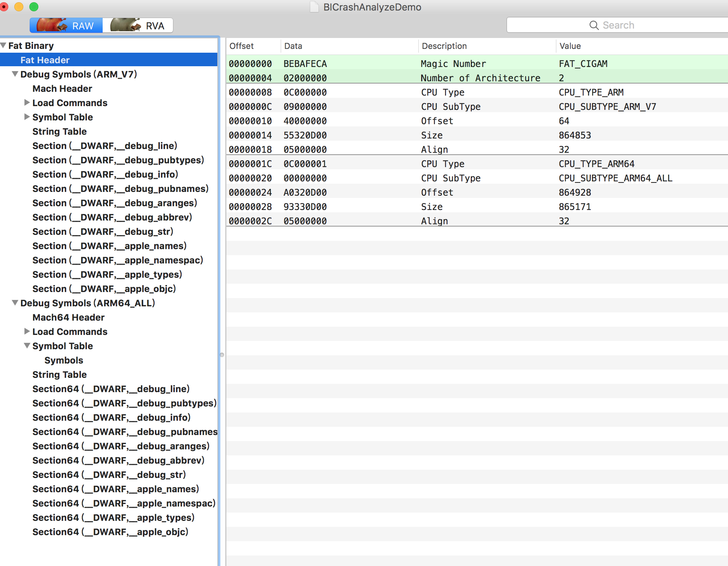Viewport: 728px width, 566px height.
Task: Open String Table under ARM_V7
Action: point(59,131)
